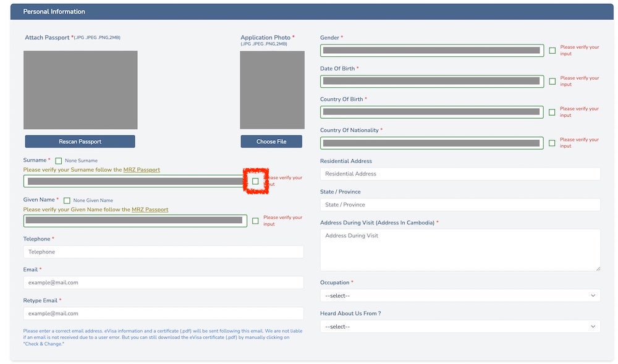
Task: Open the Occupation dropdown
Action: click(x=460, y=295)
